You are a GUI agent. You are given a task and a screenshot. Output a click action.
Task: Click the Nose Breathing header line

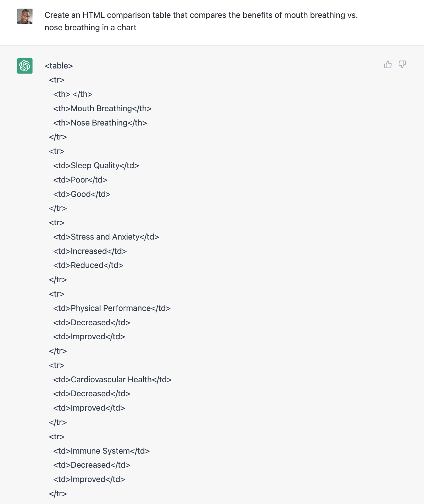pos(100,123)
